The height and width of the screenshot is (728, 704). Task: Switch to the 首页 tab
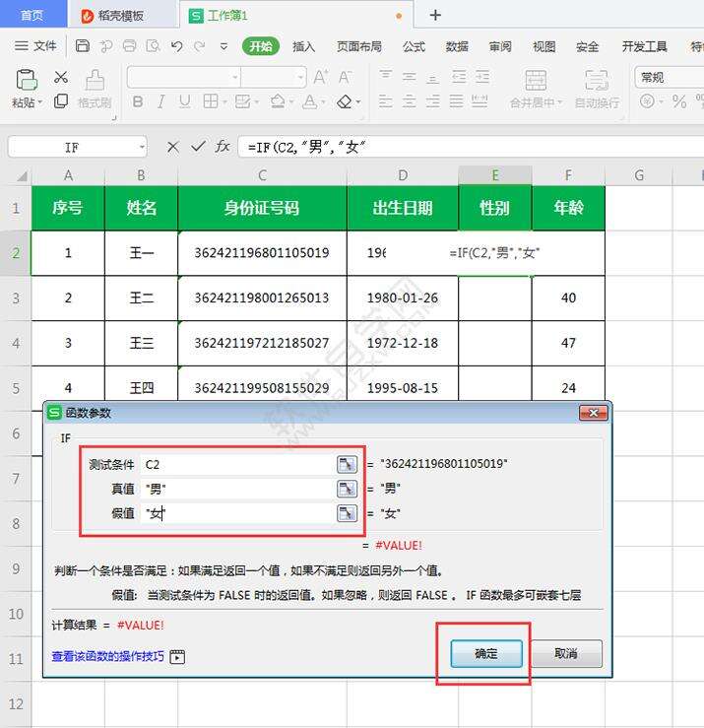pyautogui.click(x=32, y=15)
